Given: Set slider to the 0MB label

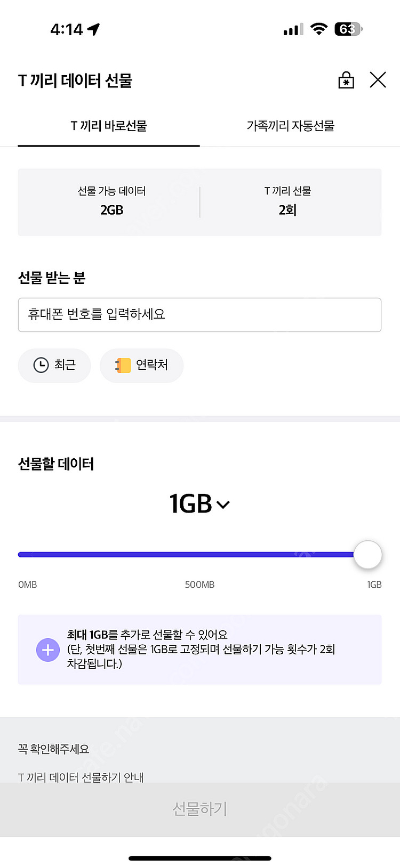Looking at the screenshot, I should point(21,555).
